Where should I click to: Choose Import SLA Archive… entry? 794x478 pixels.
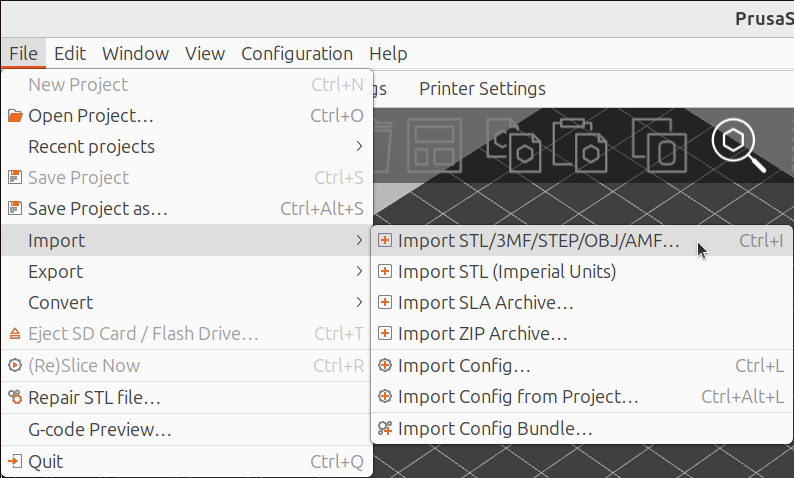point(581,302)
